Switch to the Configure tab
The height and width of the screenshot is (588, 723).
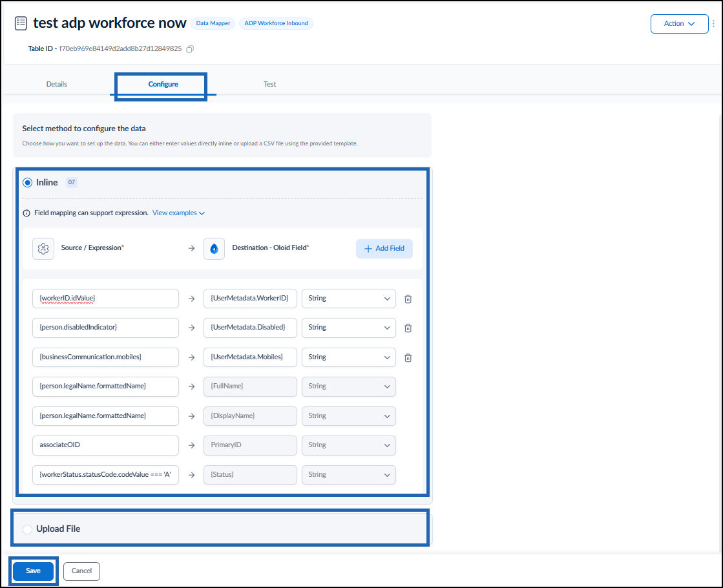coord(163,85)
